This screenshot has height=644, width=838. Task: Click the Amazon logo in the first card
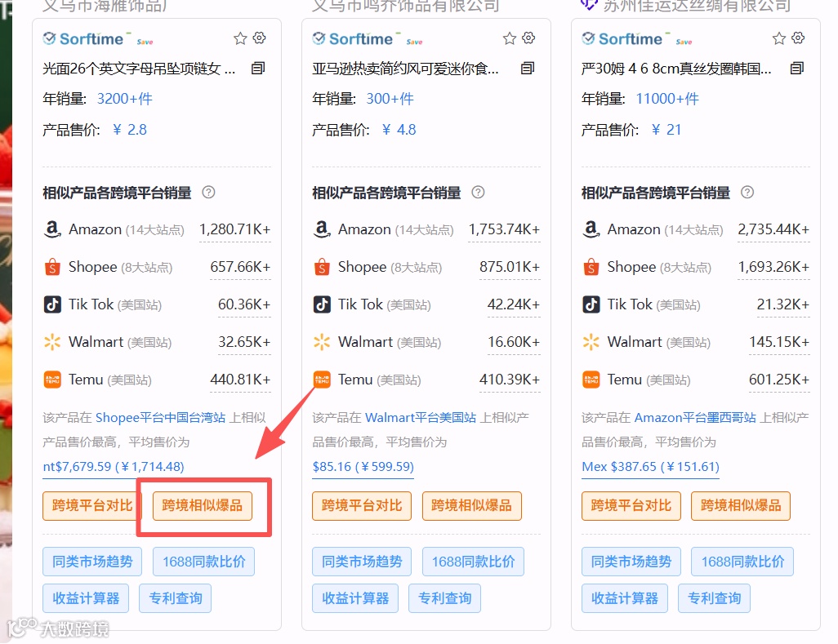click(51, 229)
